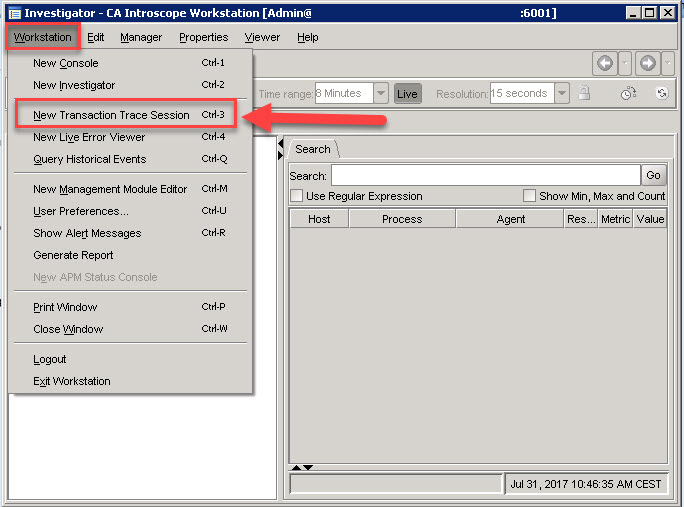Select Query Historical Events
The image size is (684, 507).
130,159
